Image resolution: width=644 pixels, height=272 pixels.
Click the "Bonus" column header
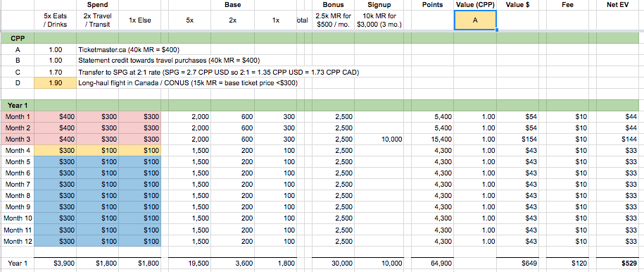click(333, 5)
